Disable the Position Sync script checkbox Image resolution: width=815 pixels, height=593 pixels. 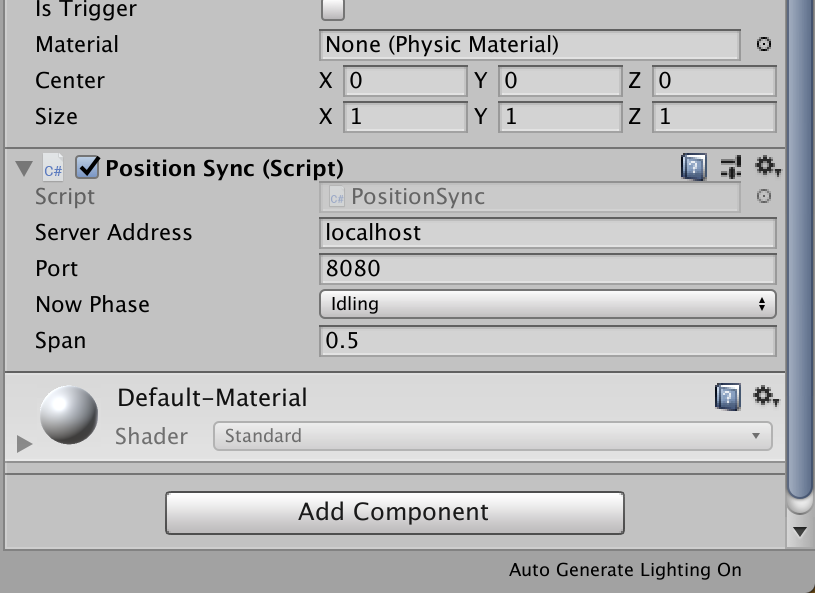tap(87, 167)
